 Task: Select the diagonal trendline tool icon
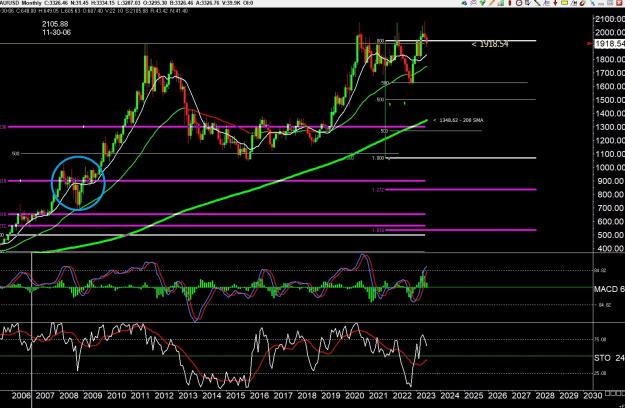click(x=537, y=3)
